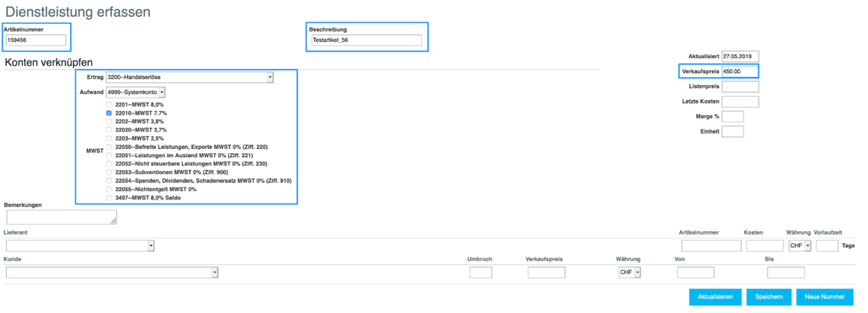868x313 pixels.
Task: Edit the Verkaufspreis field showing 450.00
Action: 740,72
